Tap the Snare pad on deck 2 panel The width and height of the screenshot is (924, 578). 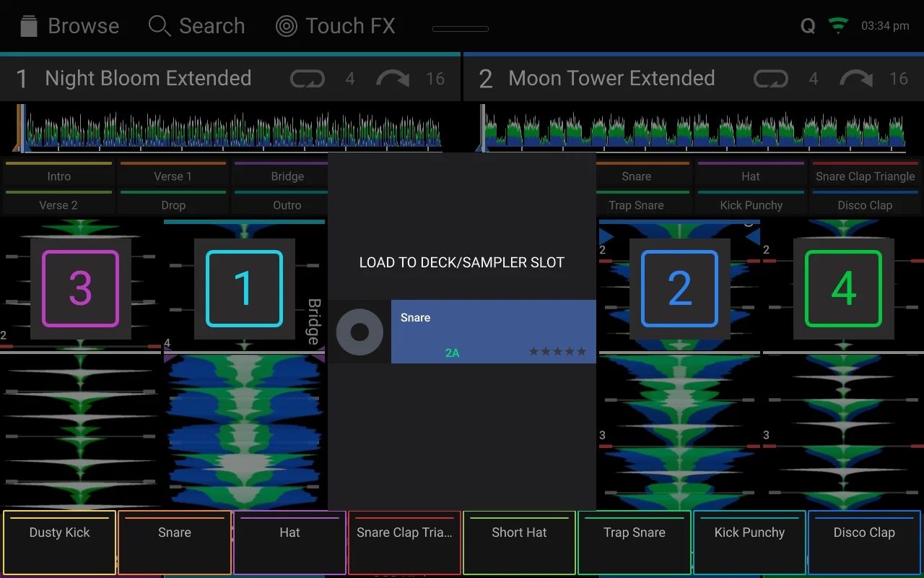tap(643, 175)
